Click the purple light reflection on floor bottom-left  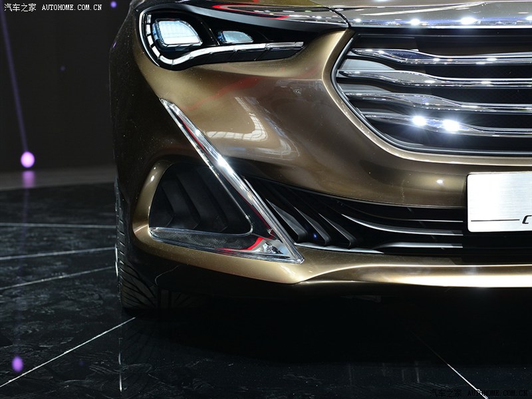coord(17,364)
